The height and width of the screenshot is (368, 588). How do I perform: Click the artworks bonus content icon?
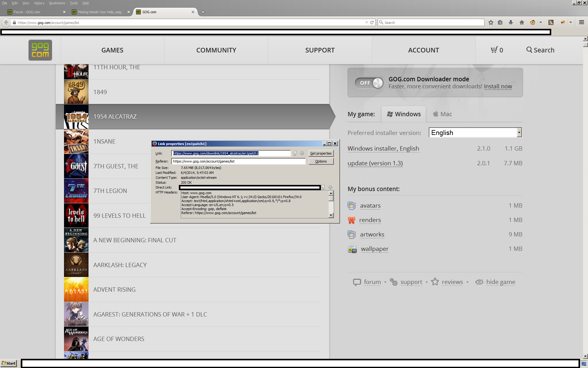[x=352, y=234]
